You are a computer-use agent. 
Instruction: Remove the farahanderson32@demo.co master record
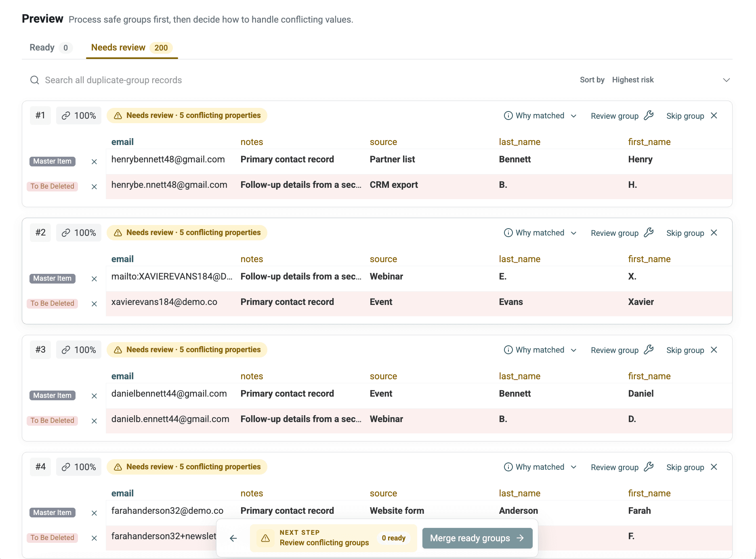(x=94, y=513)
